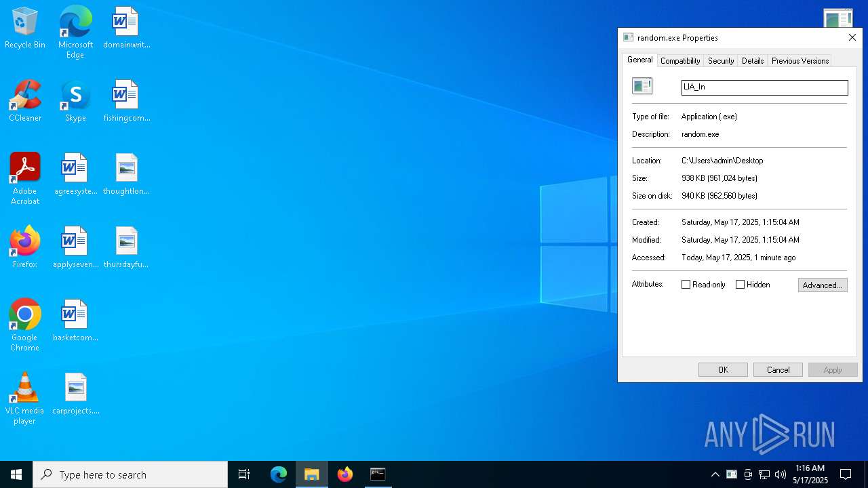Select the VLC media player shortcut

point(25,399)
